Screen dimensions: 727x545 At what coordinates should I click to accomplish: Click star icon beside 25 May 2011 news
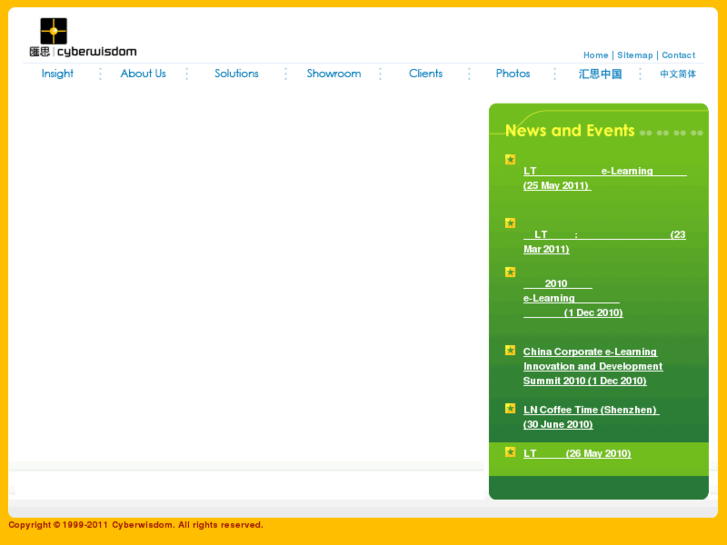click(510, 160)
